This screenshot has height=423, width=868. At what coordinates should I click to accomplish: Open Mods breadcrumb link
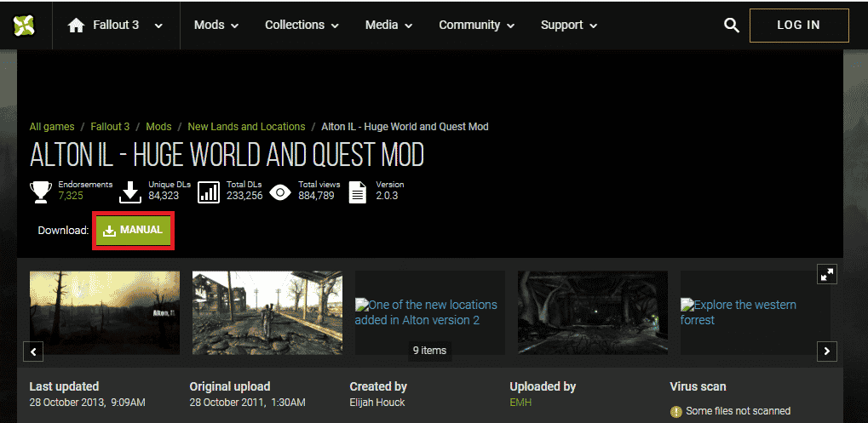159,127
